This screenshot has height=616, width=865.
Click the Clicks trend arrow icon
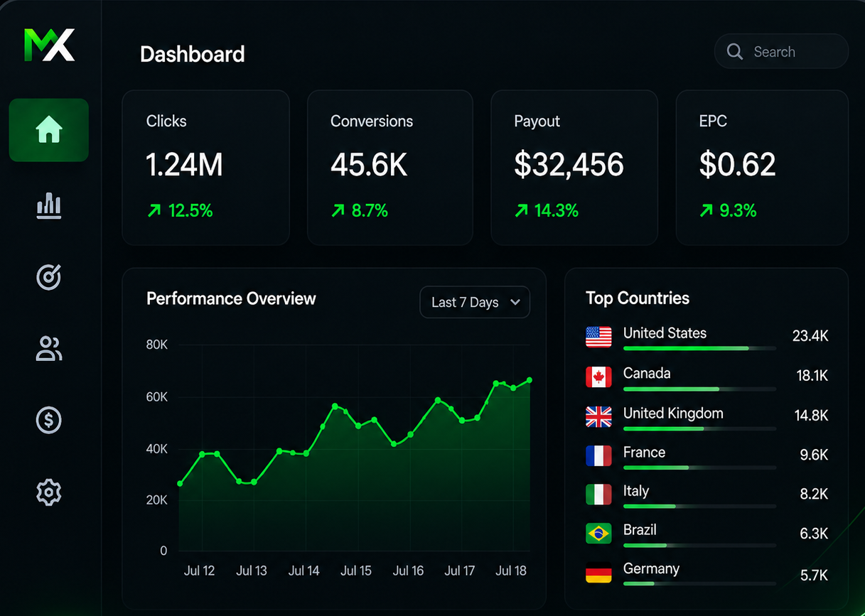pos(154,210)
